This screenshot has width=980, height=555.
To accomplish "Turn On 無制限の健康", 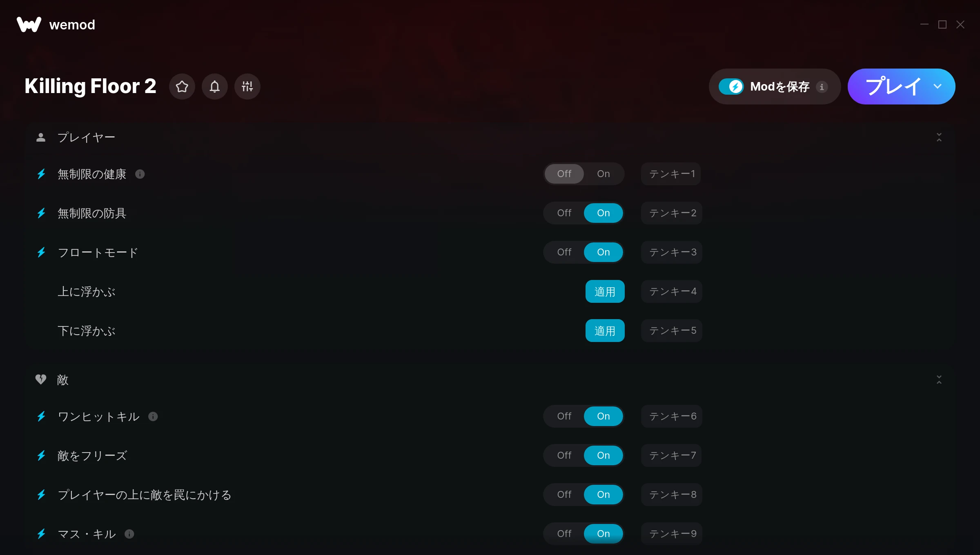I will tap(604, 174).
